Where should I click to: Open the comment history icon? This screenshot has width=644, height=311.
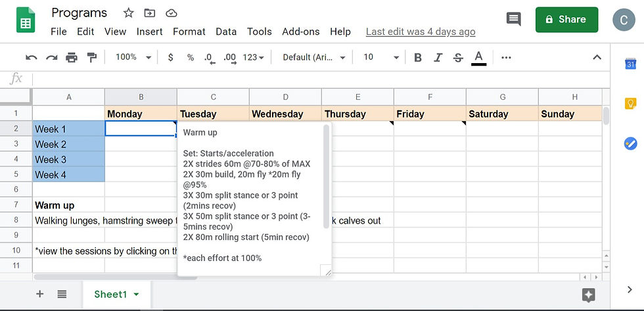pos(513,19)
